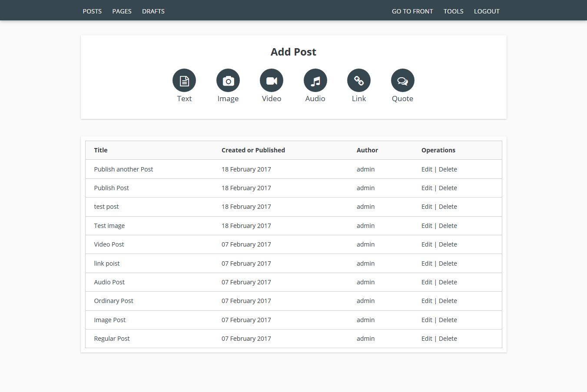Open the Drafts menu

(x=153, y=11)
